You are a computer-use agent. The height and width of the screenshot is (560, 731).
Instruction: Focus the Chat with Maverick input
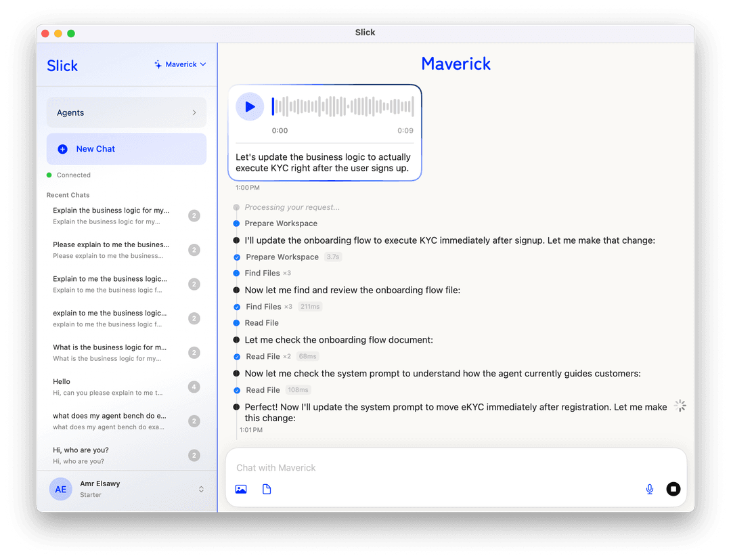click(456, 468)
